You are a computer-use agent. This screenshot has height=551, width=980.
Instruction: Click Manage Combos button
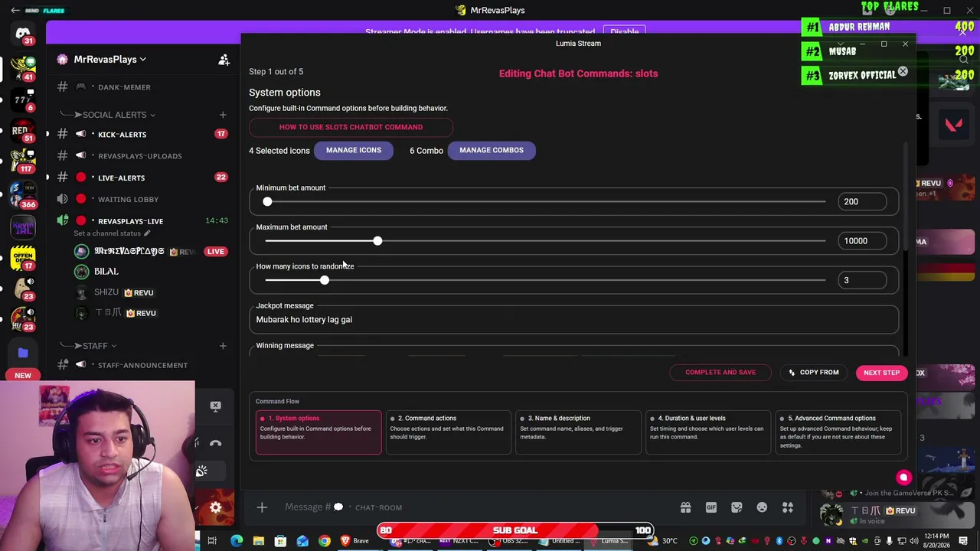492,150
